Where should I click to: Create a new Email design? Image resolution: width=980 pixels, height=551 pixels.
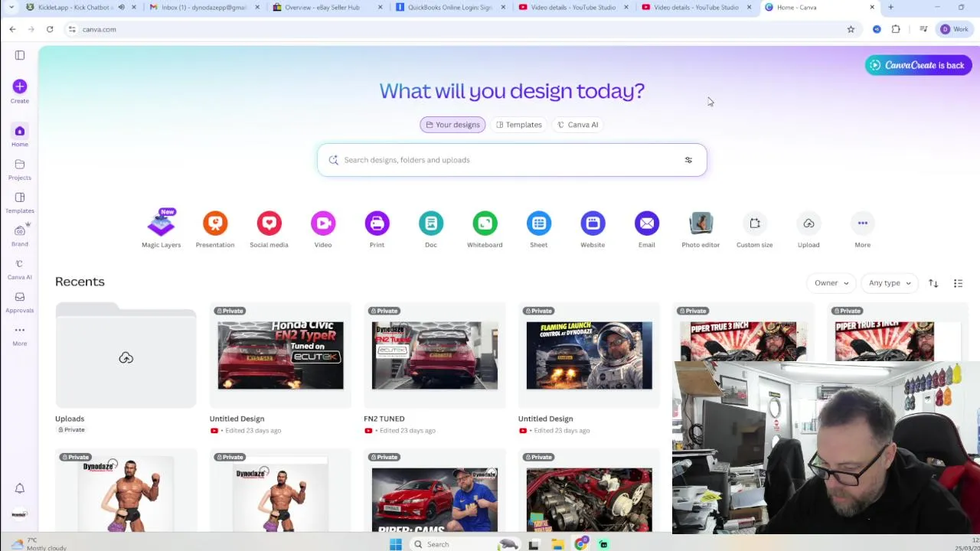647,229
